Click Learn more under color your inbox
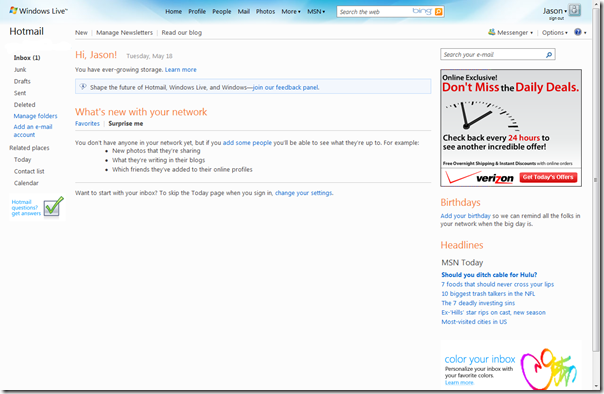604x394 pixels. click(x=459, y=382)
